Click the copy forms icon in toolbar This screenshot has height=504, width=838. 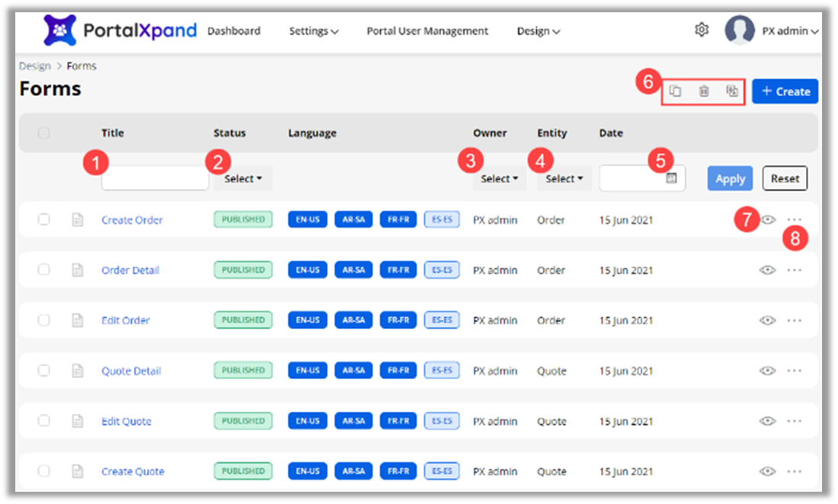pyautogui.click(x=675, y=91)
